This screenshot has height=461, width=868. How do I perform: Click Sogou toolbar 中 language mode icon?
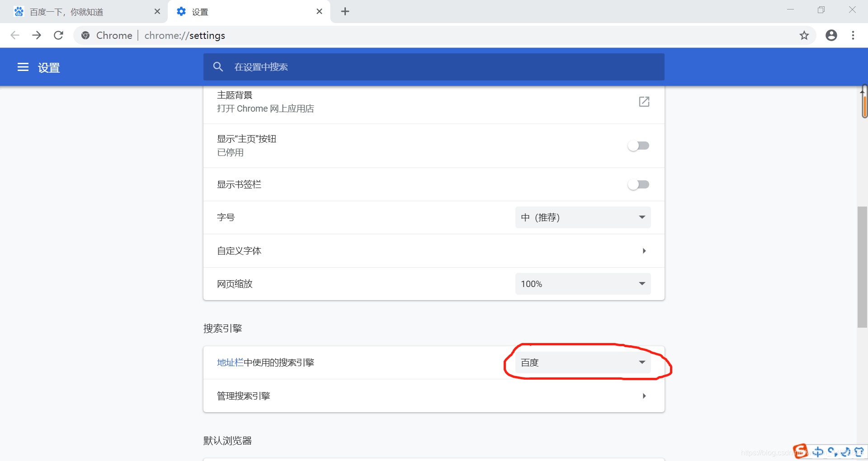pos(818,452)
